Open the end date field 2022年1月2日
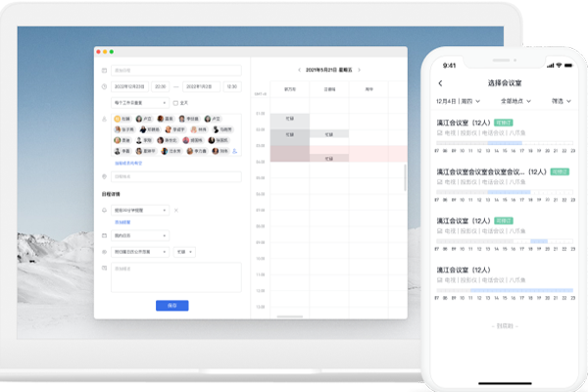This screenshot has width=588, height=392. coord(201,86)
